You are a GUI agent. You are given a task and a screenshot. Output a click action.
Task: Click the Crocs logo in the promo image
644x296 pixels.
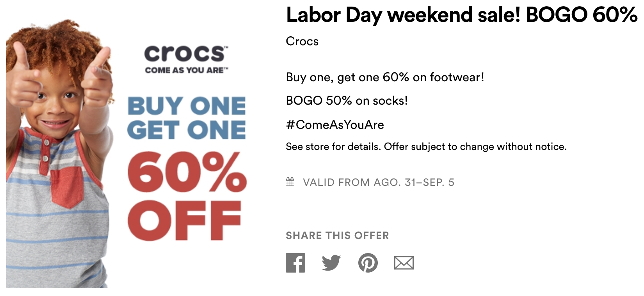[186, 53]
